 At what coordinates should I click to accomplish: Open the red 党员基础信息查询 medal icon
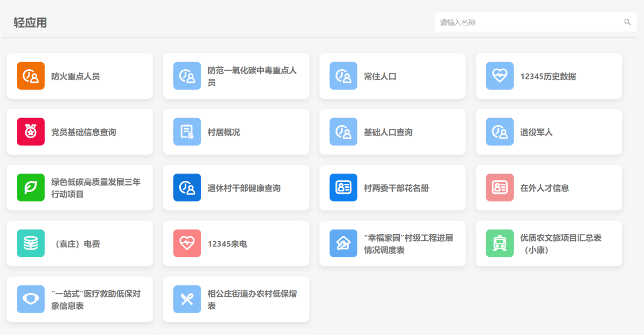tap(31, 132)
